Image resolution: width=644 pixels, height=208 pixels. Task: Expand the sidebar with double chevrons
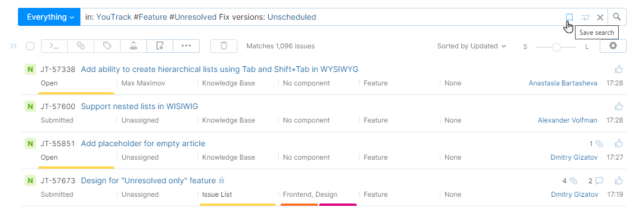pos(13,46)
